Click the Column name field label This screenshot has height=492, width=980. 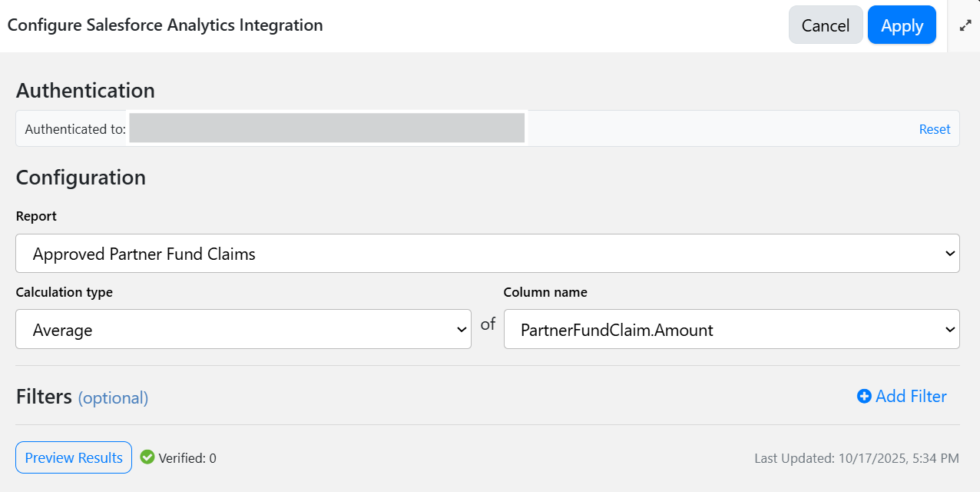pos(545,292)
